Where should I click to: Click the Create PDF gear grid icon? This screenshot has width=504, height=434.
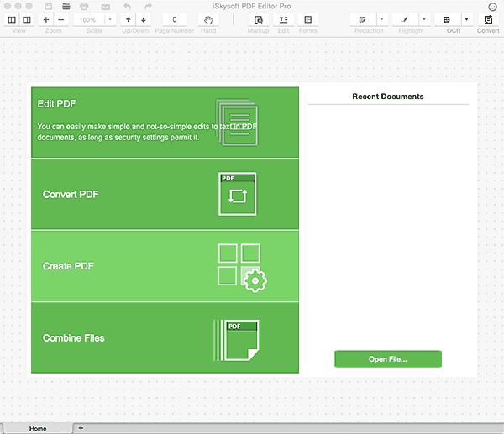pyautogui.click(x=242, y=268)
